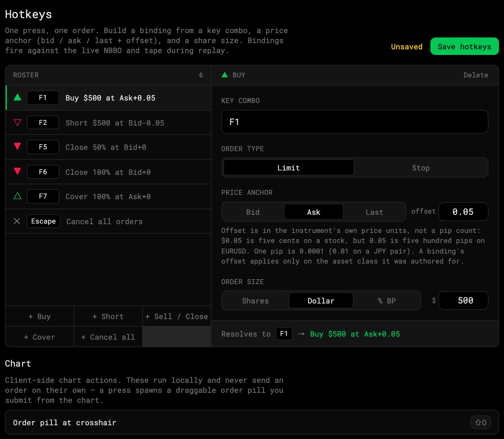504x439 pixels.
Task: Set price anchor to Ask
Action: 314,212
